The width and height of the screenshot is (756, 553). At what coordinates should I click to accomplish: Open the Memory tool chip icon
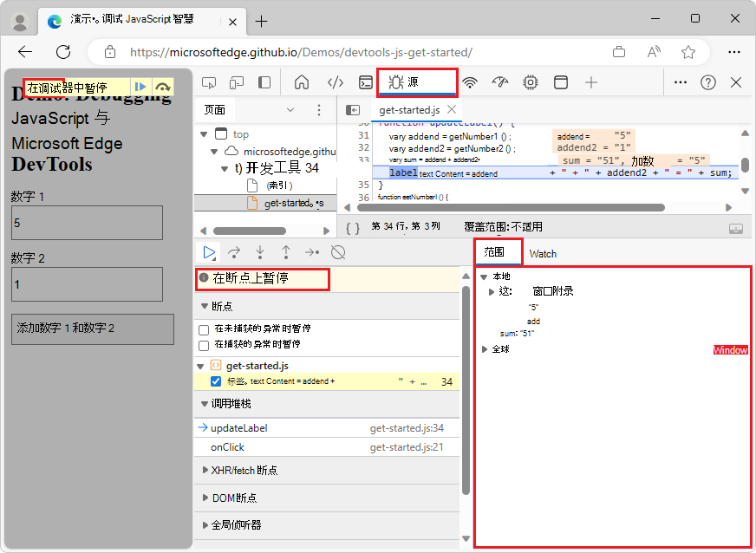click(531, 82)
